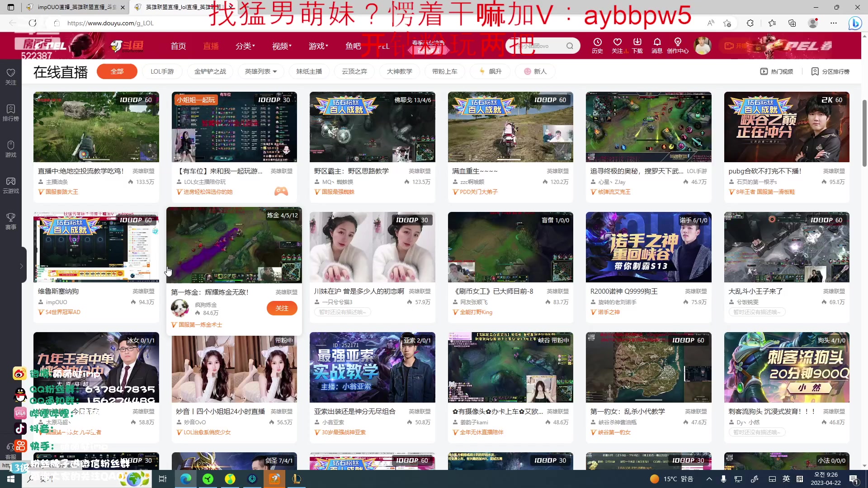Expand the 视频 dropdown
Viewport: 868px width, 488px height.
coord(281,46)
